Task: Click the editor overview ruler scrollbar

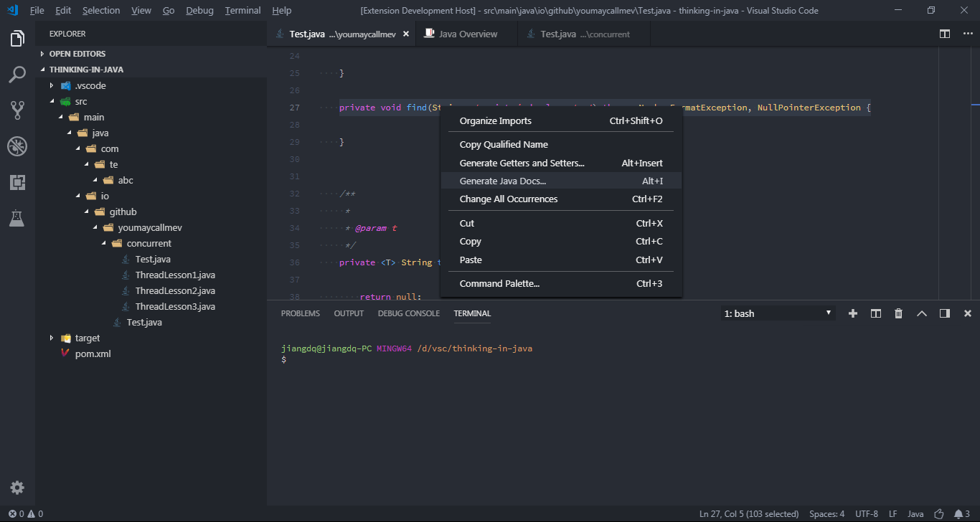Action: point(975,172)
